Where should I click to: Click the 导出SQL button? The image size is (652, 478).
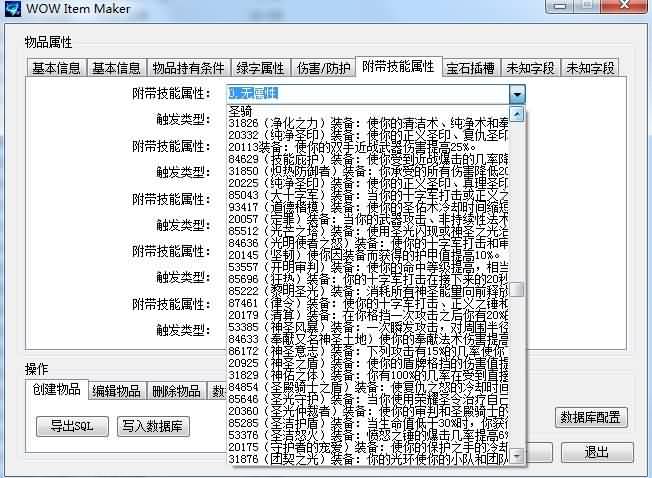pyautogui.click(x=72, y=426)
